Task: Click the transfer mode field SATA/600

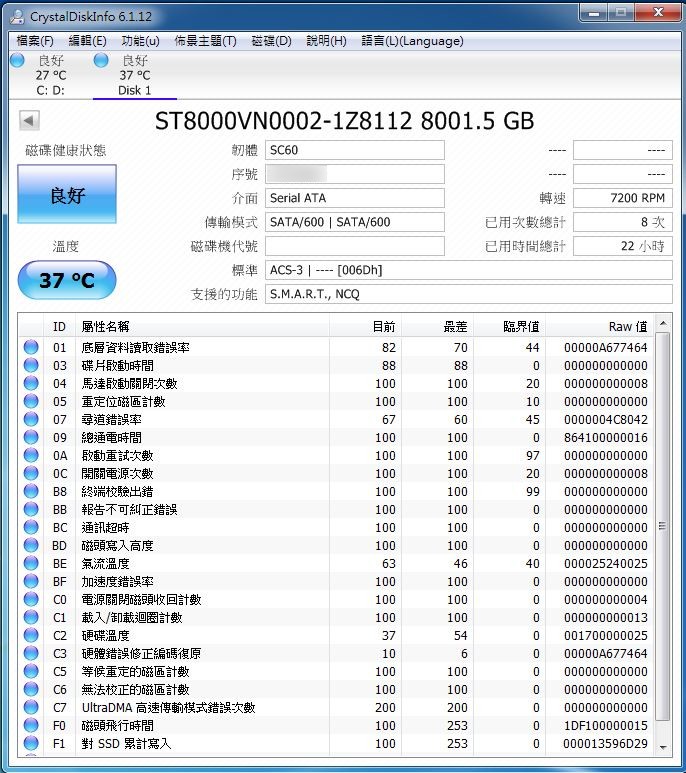Action: [x=355, y=222]
